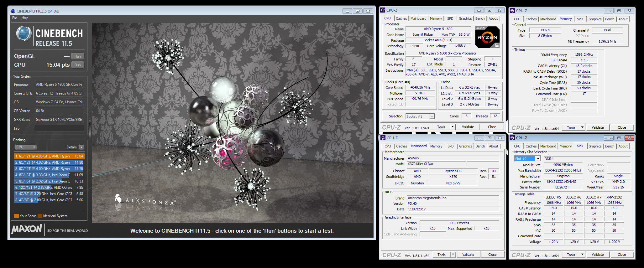Select ranking row 6C/12T @ 4.02 GHz
The image size is (644, 268).
49,162
